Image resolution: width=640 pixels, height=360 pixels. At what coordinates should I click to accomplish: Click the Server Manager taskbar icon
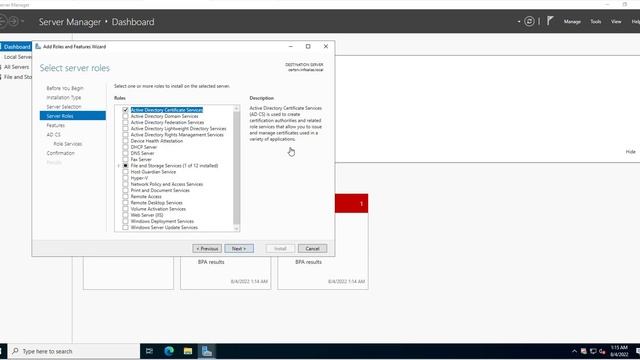(207, 351)
